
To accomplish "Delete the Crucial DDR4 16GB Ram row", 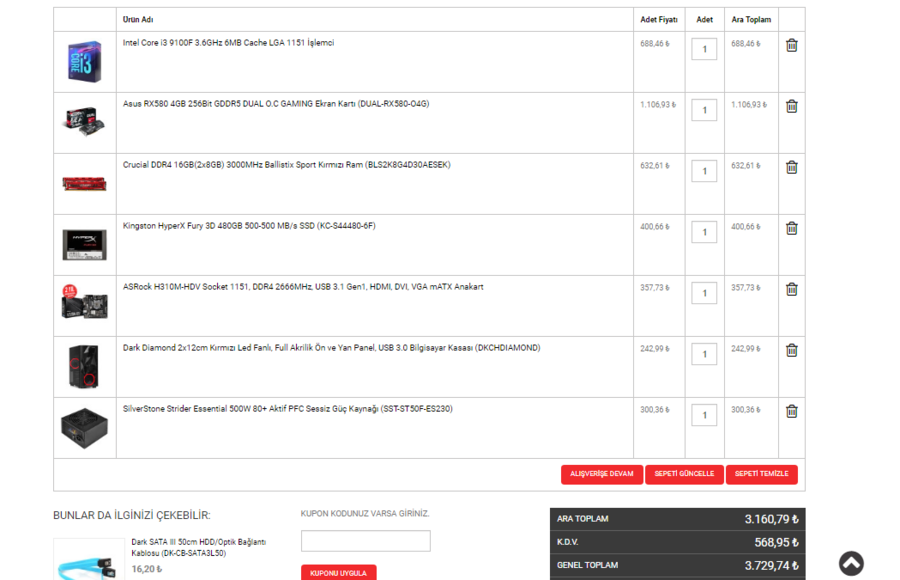I will [792, 167].
